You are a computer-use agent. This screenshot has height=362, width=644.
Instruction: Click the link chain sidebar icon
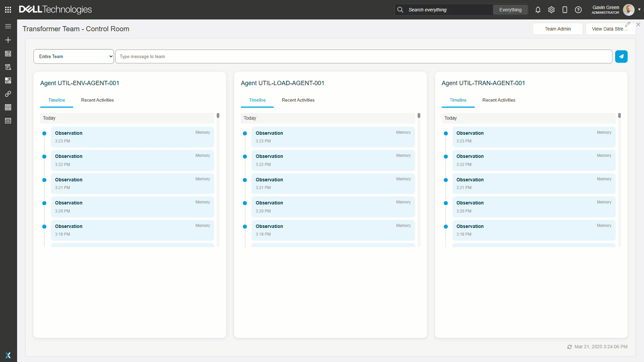(x=8, y=94)
